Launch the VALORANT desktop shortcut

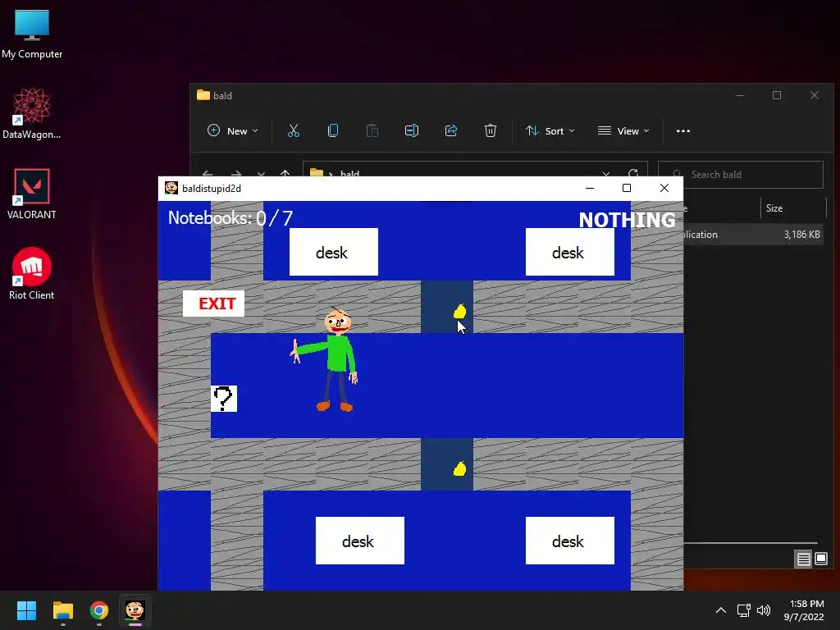click(32, 194)
